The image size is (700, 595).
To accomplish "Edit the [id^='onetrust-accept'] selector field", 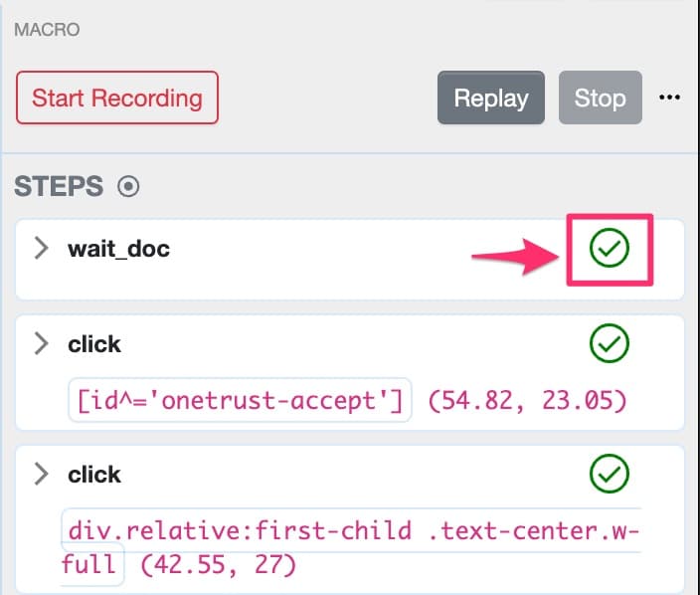I will (240, 399).
